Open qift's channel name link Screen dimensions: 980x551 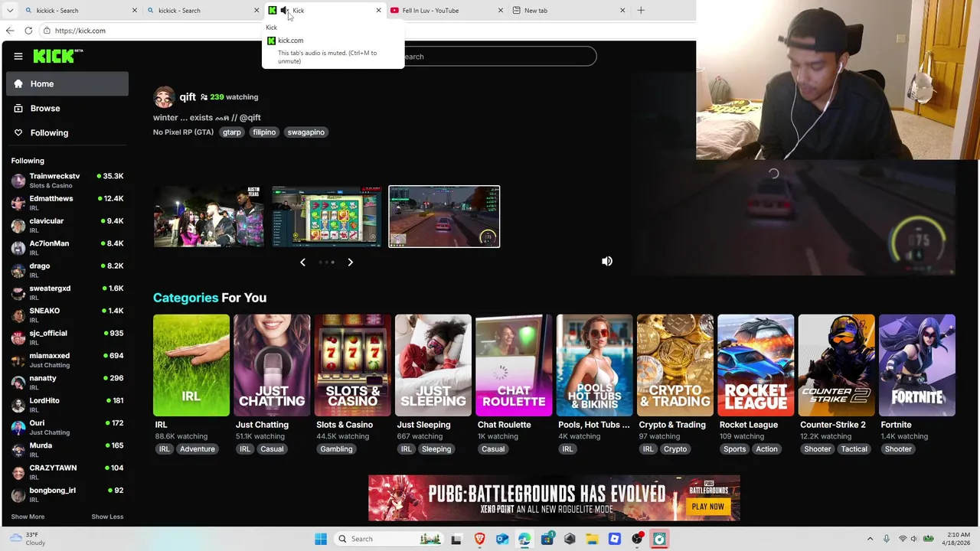pos(188,97)
